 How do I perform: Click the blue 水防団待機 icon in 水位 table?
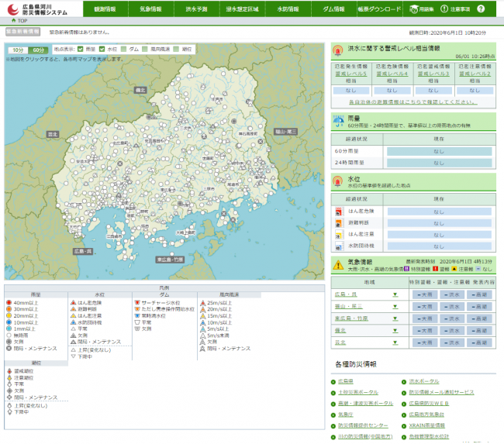click(x=339, y=246)
